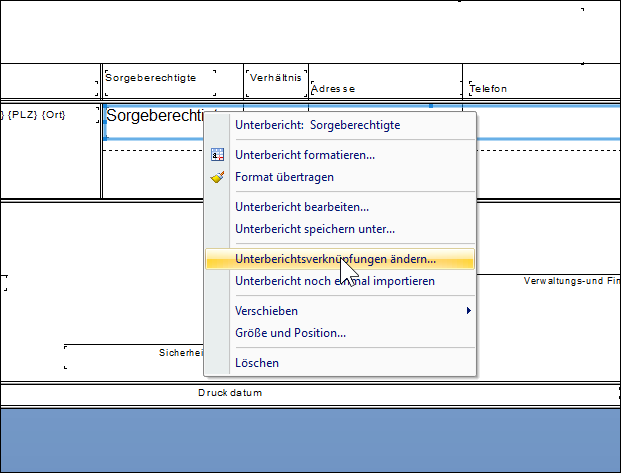Click the Unterbericht formatieren table icon
The height and width of the screenshot is (473, 621).
point(217,154)
